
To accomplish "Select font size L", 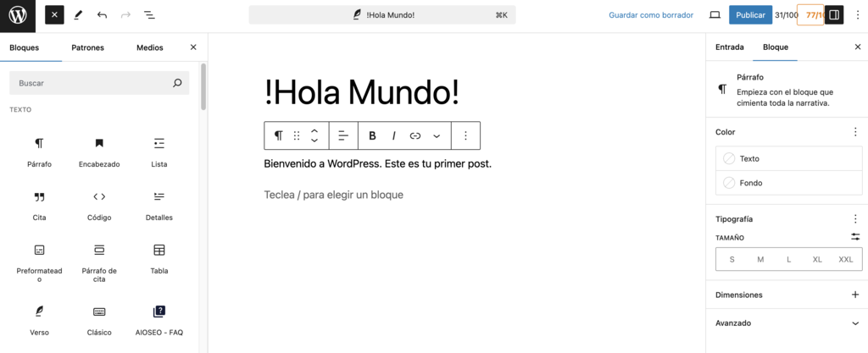I will point(789,259).
